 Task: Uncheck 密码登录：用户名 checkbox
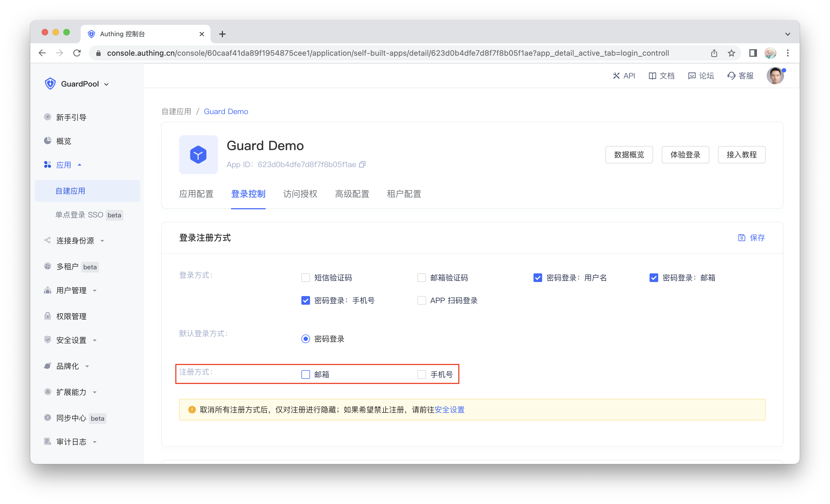click(x=538, y=278)
